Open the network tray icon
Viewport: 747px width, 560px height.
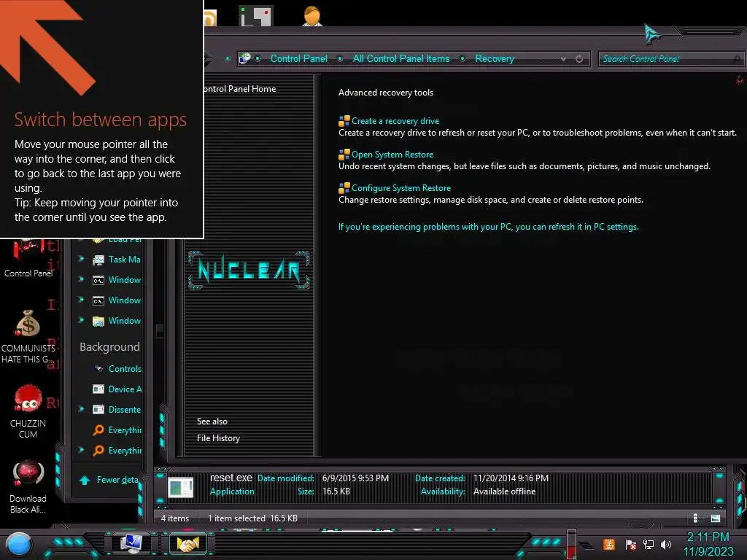coord(649,544)
